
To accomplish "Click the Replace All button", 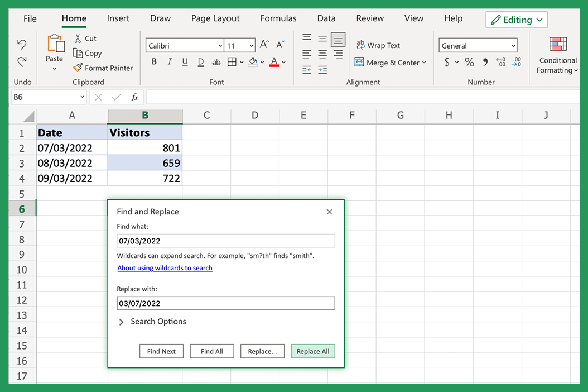I will coord(312,351).
